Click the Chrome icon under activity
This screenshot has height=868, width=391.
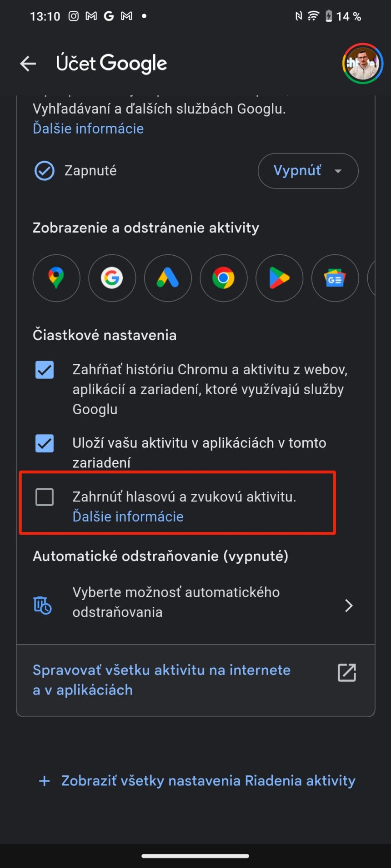pos(223,278)
